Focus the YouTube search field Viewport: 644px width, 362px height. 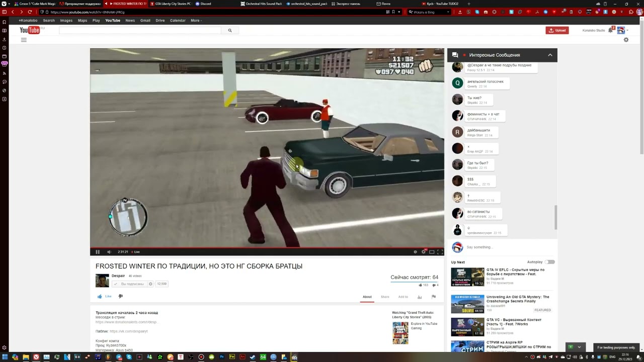(140, 31)
